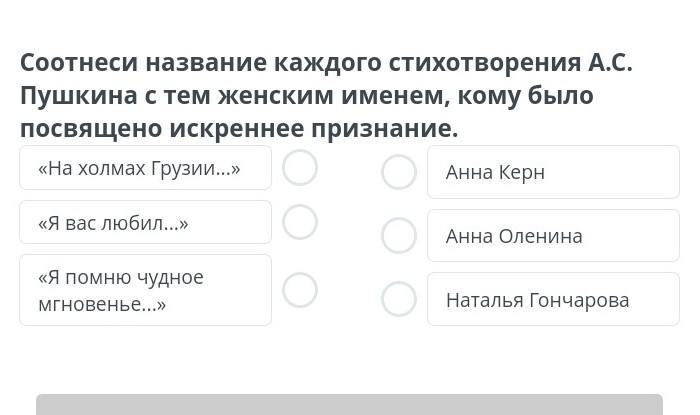
Task: Click the «Я вас любил…» poem card
Action: 145,222
